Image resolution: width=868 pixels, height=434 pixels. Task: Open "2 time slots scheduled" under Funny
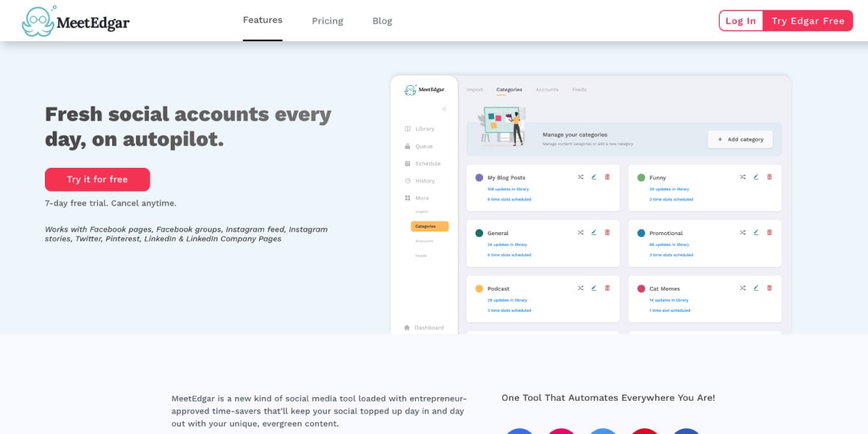(x=671, y=199)
